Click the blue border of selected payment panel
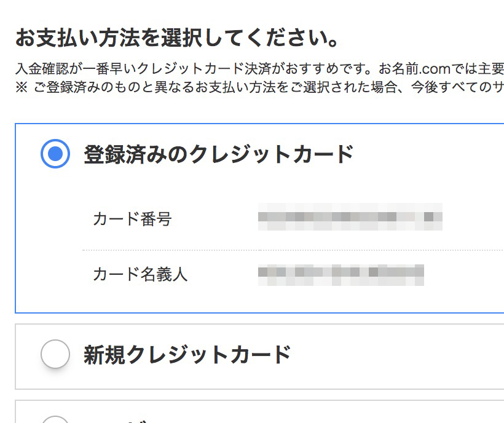Screen dimensions: 504x423 point(259,124)
